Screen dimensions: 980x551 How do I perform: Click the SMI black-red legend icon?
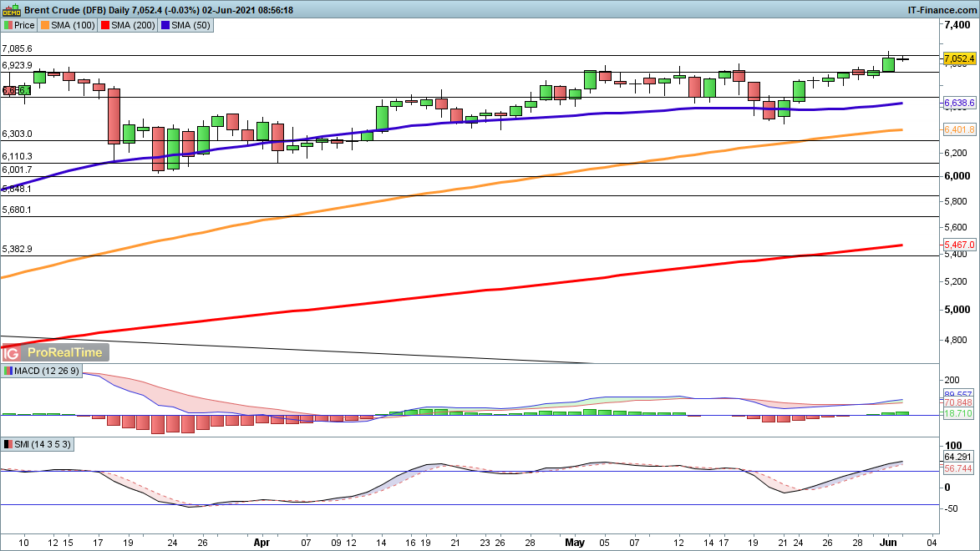pyautogui.click(x=8, y=444)
